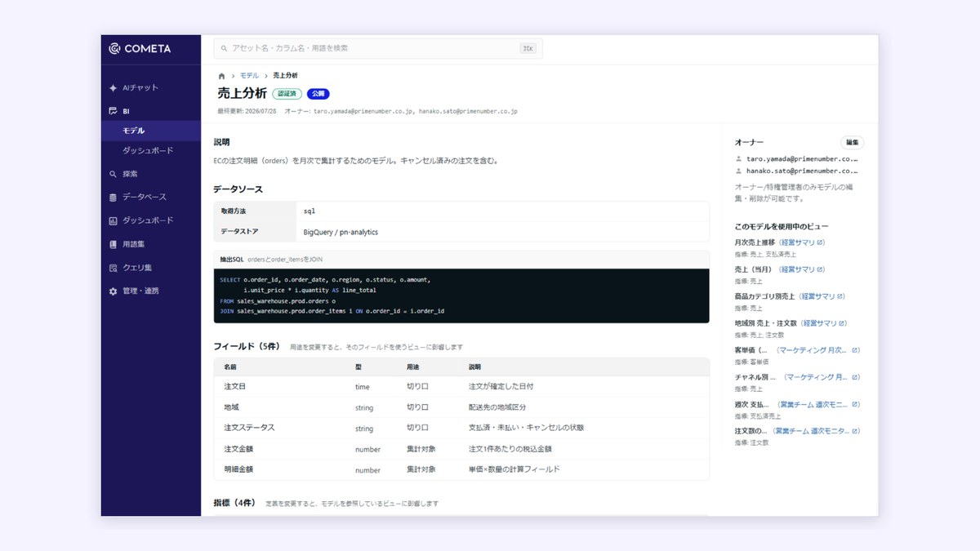Click owner email taro.yamada in side panel

(x=803, y=159)
